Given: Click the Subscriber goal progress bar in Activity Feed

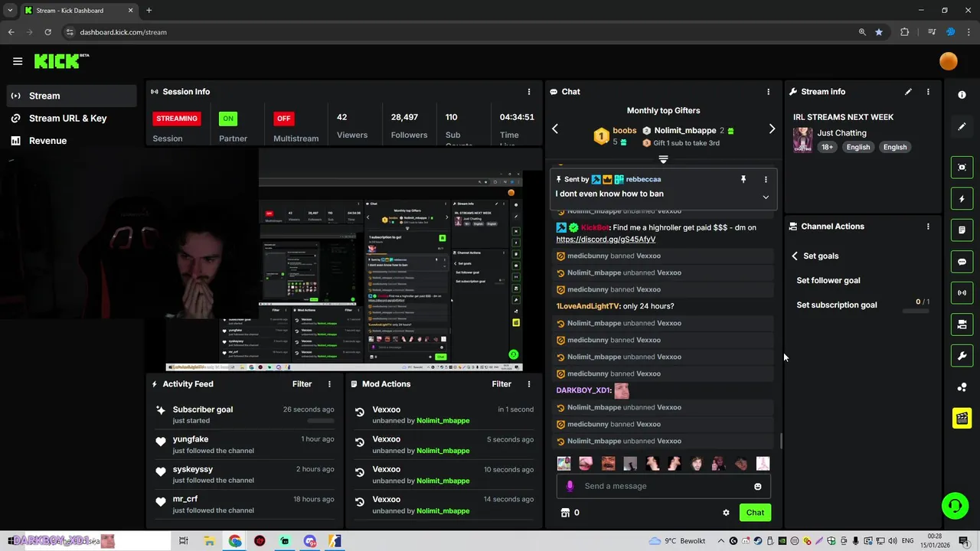Looking at the screenshot, I should coord(321,421).
